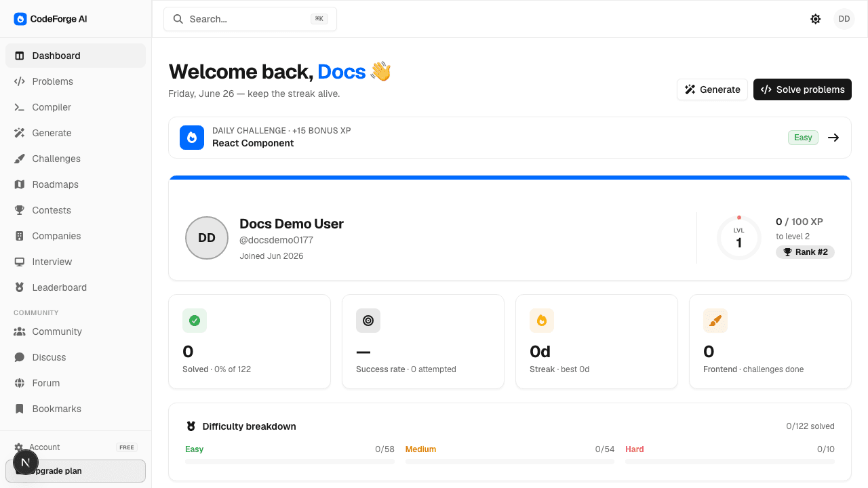The height and width of the screenshot is (488, 868).
Task: Open the Companies sidebar item
Action: 75,236
